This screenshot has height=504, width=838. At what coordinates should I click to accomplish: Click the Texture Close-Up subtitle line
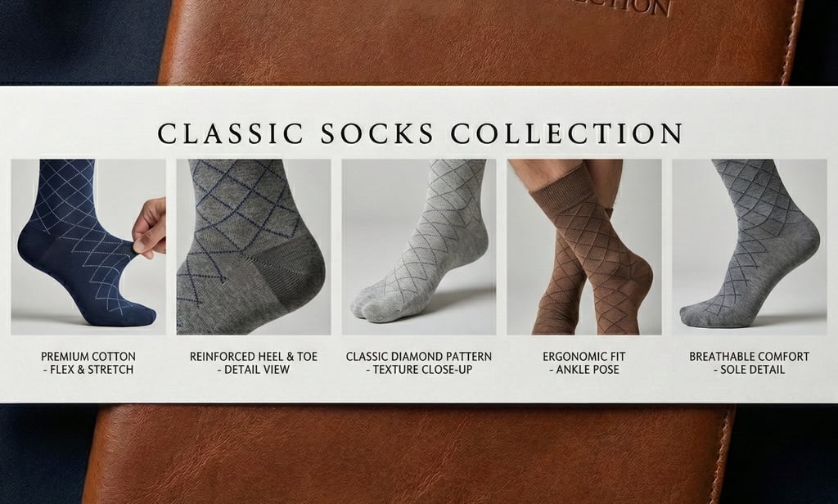coord(419,370)
